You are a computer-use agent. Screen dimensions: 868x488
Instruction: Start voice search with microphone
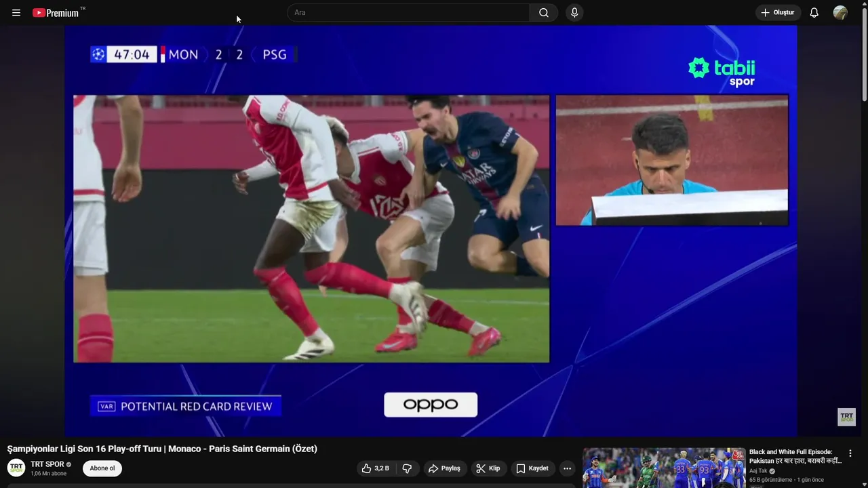[574, 13]
